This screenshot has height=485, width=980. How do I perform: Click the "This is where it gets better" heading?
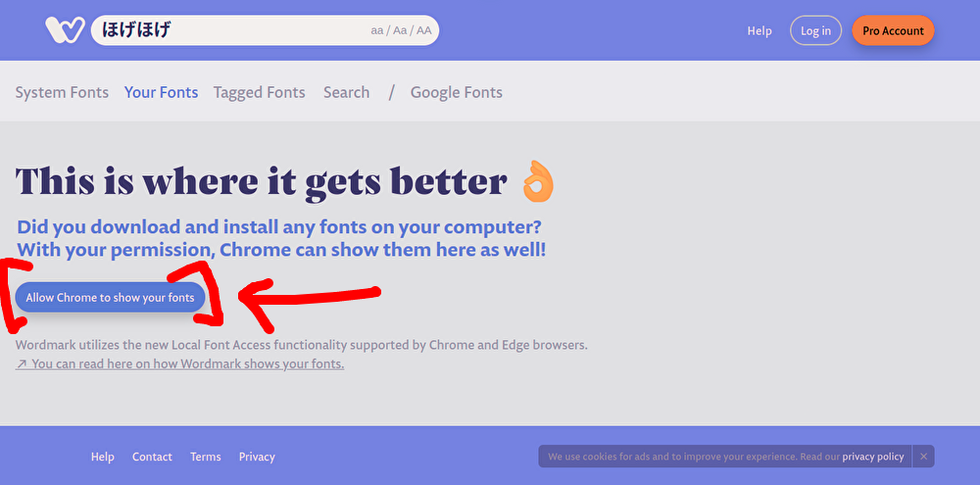click(x=262, y=184)
